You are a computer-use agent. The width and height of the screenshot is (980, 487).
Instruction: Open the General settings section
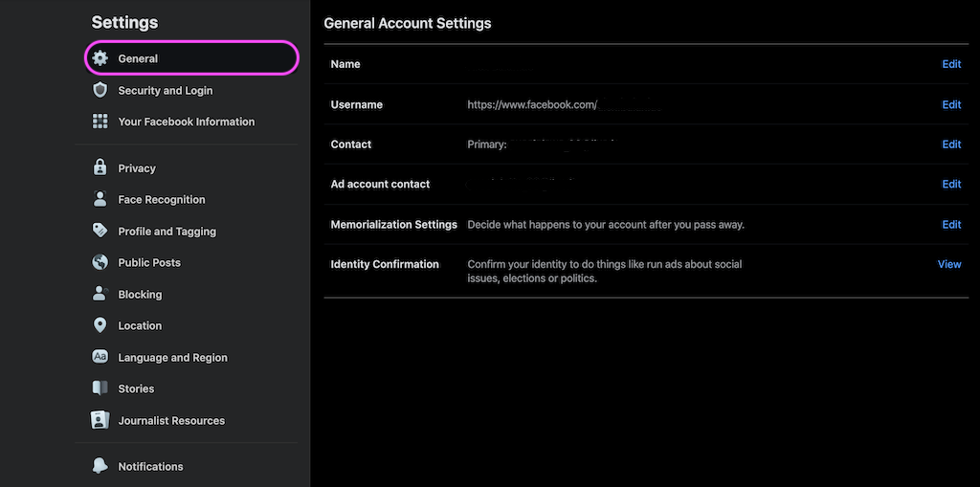(x=191, y=58)
